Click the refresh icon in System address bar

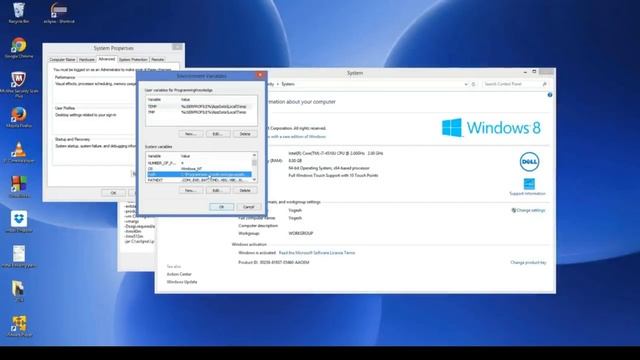[473, 84]
